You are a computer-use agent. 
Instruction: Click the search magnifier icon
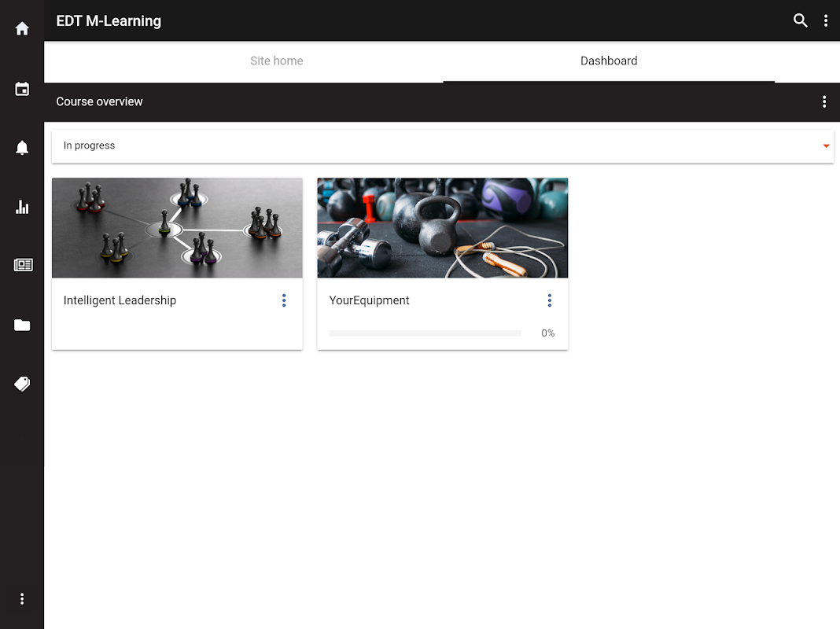click(x=801, y=20)
